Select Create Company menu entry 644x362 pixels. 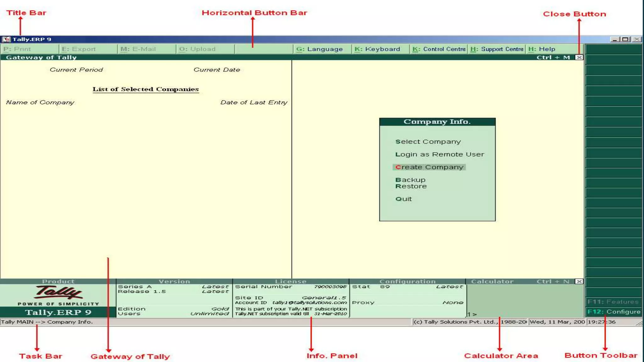[x=429, y=167]
